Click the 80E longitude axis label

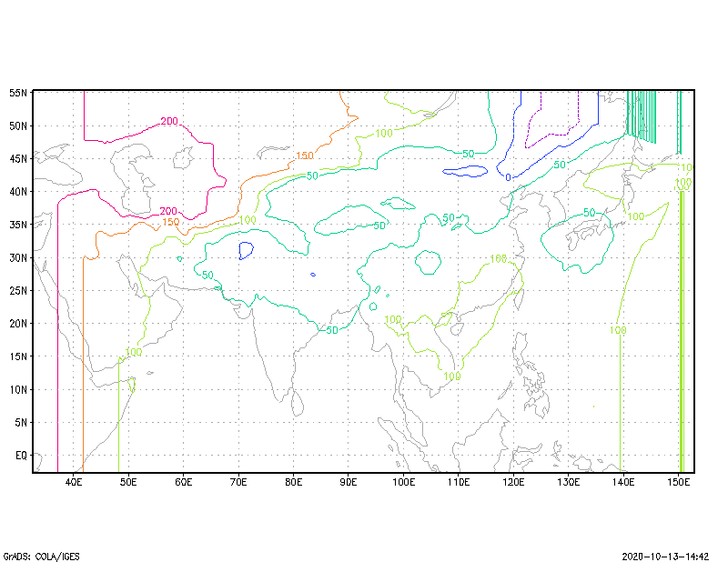pyautogui.click(x=293, y=482)
